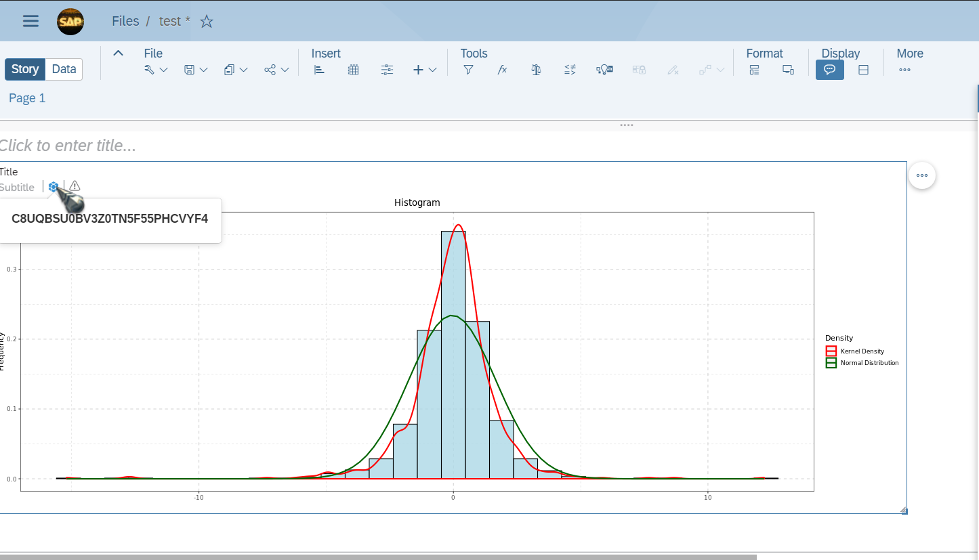Click the save floppy disk icon
The height and width of the screenshot is (560, 979).
(190, 69)
